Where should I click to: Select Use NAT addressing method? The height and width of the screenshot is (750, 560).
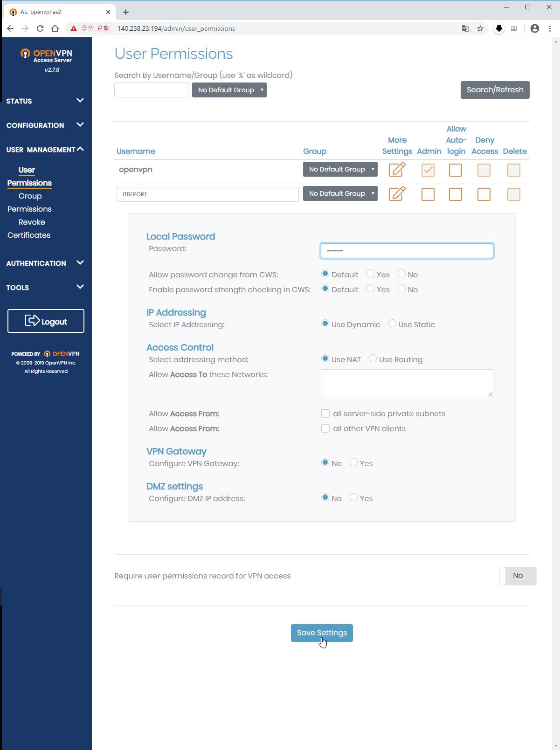(325, 358)
